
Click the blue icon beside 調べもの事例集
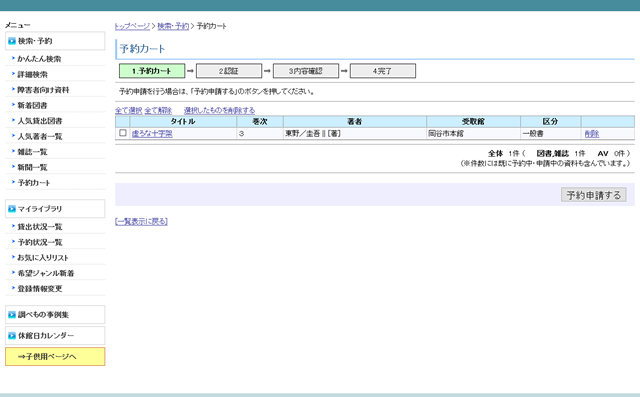point(12,315)
